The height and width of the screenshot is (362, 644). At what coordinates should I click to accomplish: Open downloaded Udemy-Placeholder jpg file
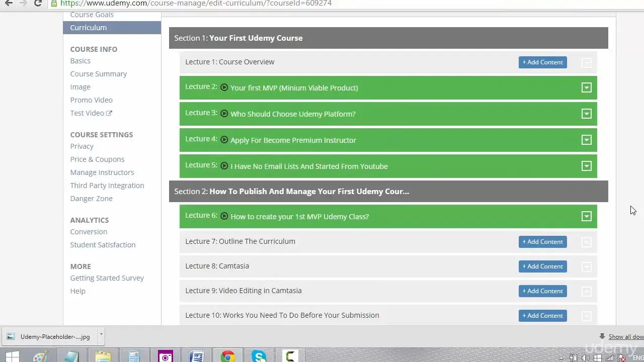coord(49,337)
